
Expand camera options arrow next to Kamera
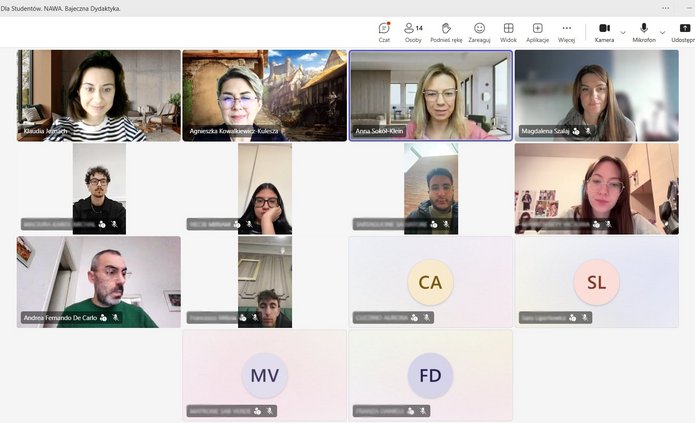tap(623, 32)
